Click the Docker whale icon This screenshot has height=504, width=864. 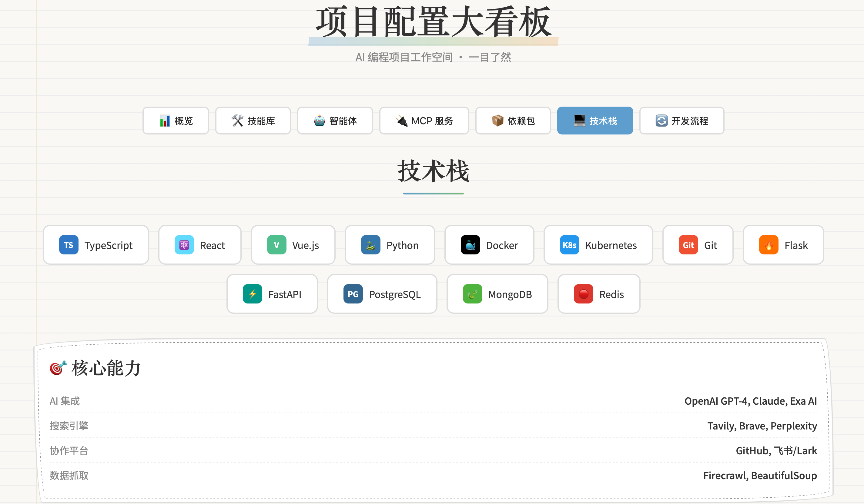(471, 245)
